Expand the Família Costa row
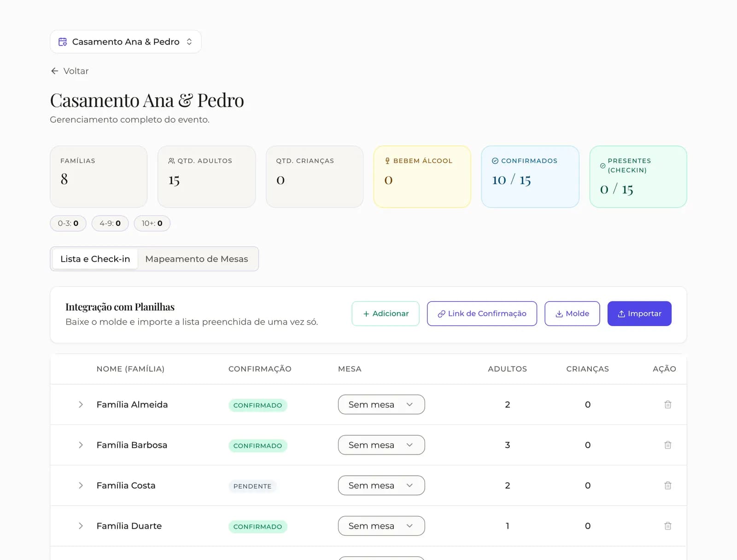Screen dimensions: 737x560 point(81,485)
